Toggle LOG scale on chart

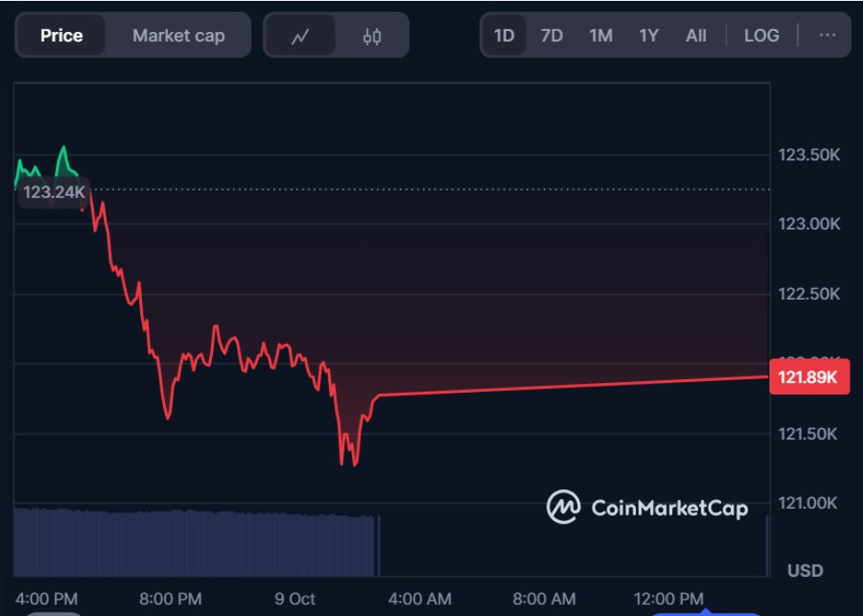(761, 35)
